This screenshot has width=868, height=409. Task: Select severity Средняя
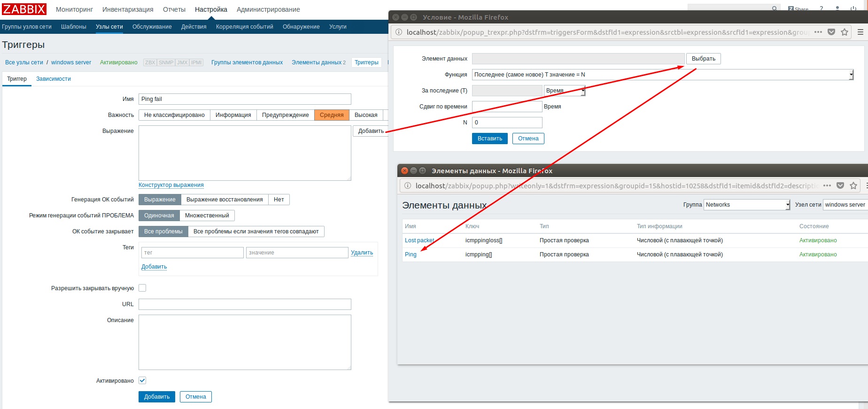point(332,115)
